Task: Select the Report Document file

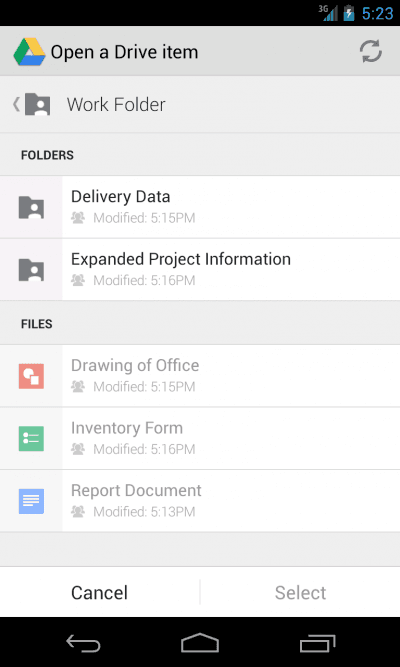Action: pyautogui.click(x=200, y=501)
